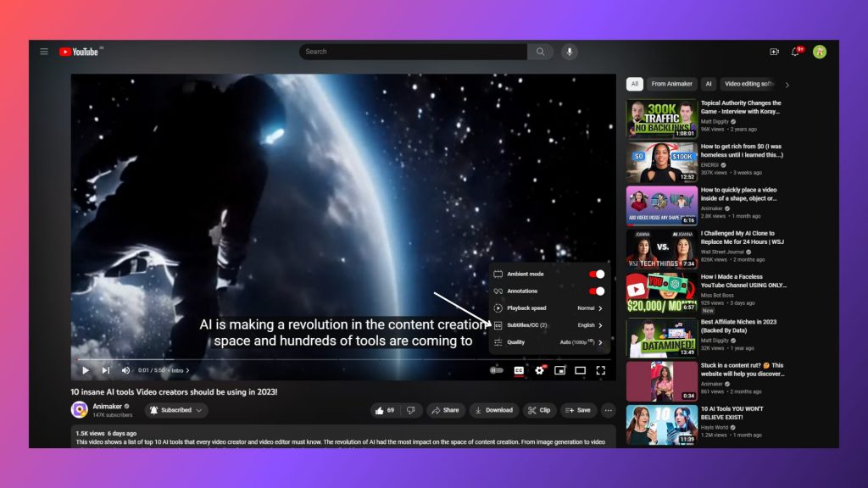Open 10 AI Tools YOU WON'T BELIEVE thumbnail

(x=661, y=425)
